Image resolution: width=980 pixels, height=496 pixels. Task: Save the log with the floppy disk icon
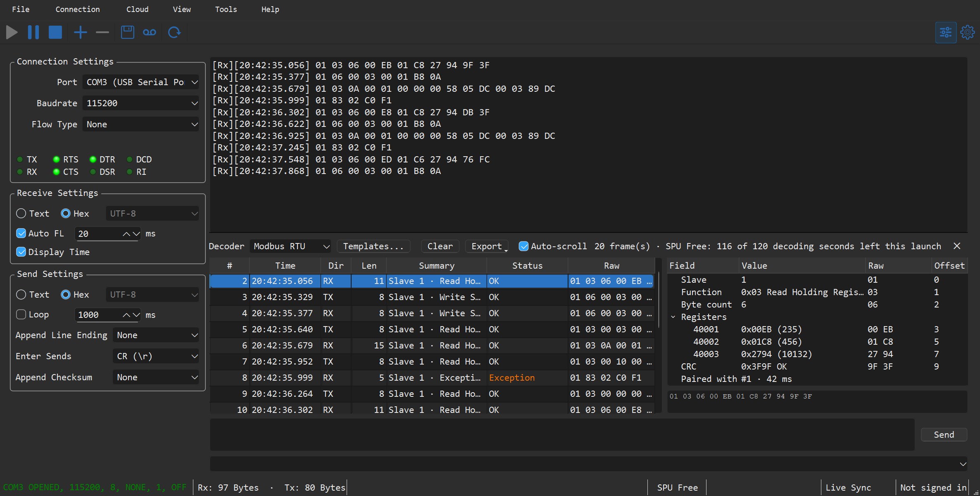pos(127,32)
